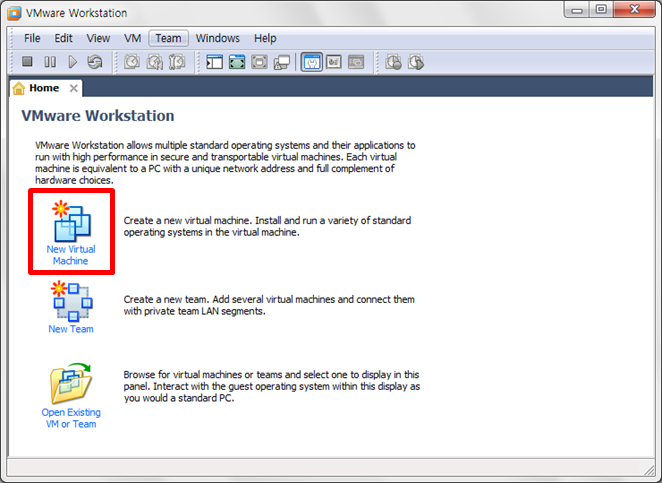The width and height of the screenshot is (662, 483).
Task: Click the window resize grip
Action: (649, 469)
